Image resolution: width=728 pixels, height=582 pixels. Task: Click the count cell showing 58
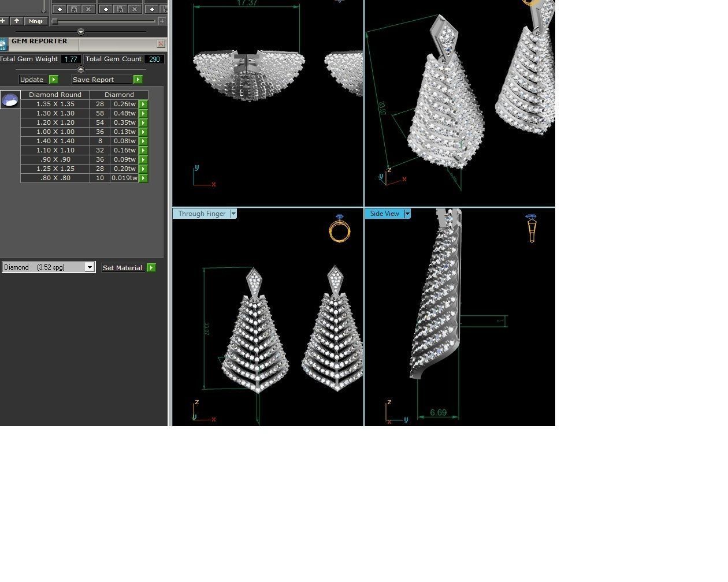click(100, 113)
